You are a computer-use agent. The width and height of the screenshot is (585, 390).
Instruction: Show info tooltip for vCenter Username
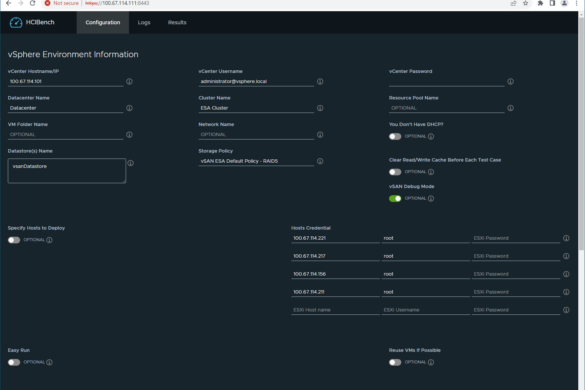tap(320, 81)
